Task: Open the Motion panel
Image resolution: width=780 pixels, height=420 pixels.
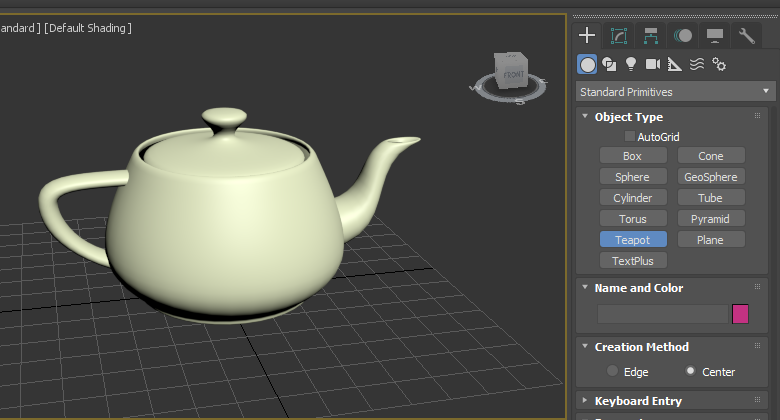Action: pos(683,36)
